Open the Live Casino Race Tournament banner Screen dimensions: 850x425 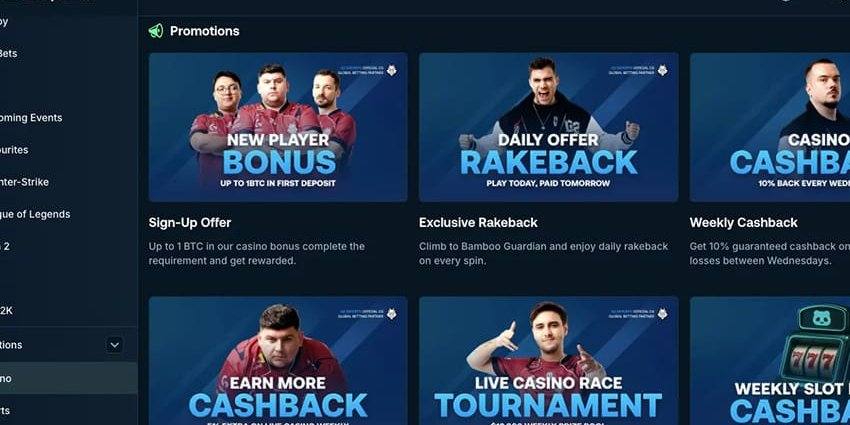click(548, 360)
